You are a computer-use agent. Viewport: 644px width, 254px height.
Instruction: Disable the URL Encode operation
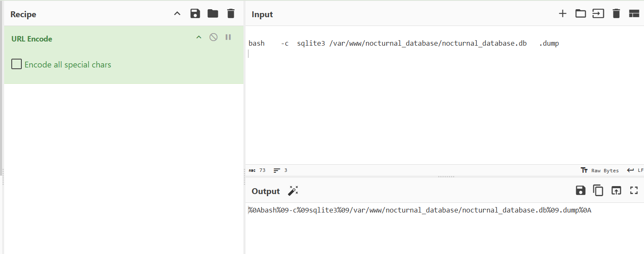pos(213,37)
